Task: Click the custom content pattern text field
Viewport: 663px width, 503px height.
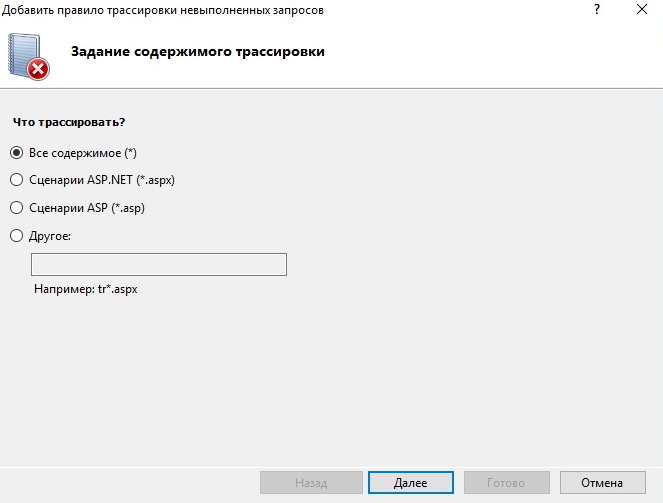Action: [x=159, y=265]
